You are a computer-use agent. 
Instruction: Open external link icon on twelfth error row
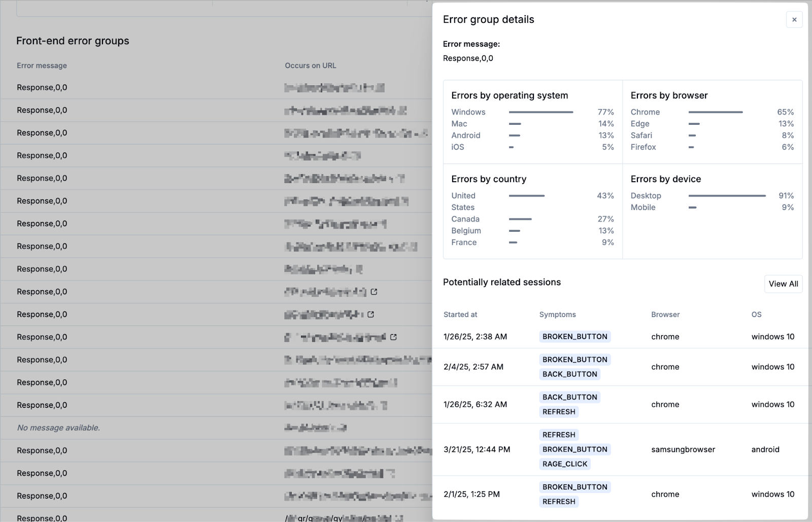click(x=393, y=337)
